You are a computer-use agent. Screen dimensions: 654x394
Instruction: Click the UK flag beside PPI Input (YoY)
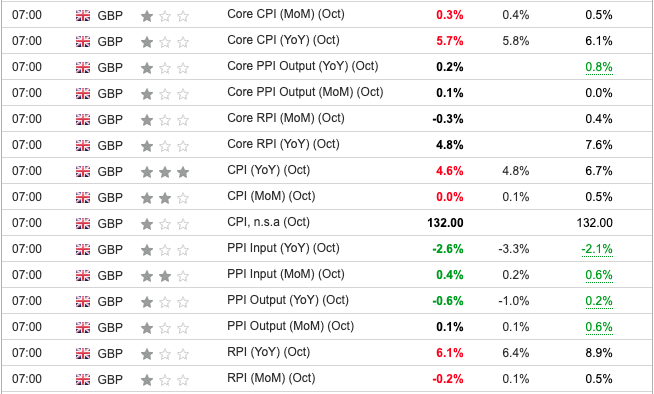click(x=83, y=250)
